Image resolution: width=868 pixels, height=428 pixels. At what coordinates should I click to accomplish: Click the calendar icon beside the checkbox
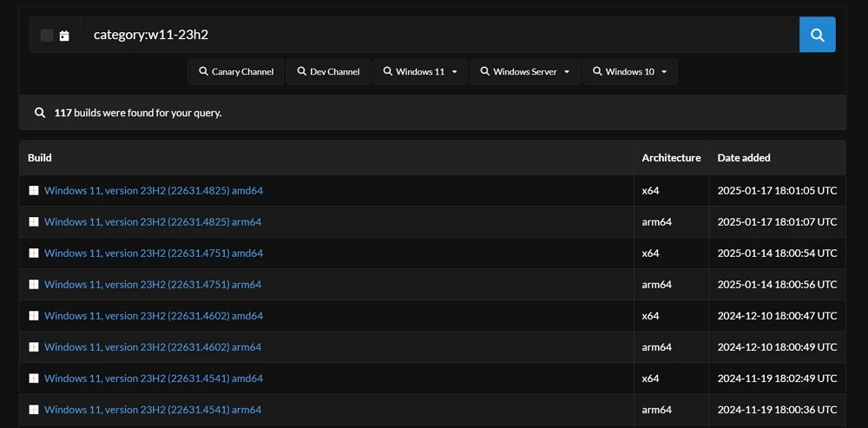point(64,36)
